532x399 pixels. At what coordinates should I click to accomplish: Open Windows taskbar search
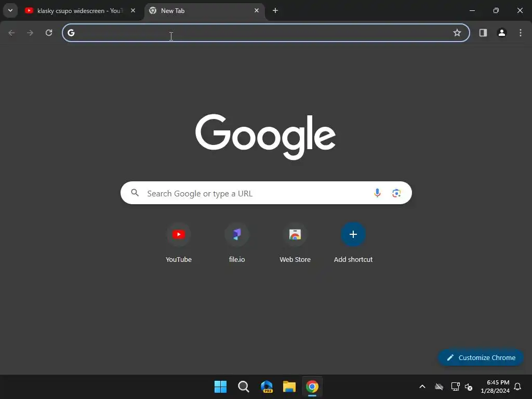[243, 387]
